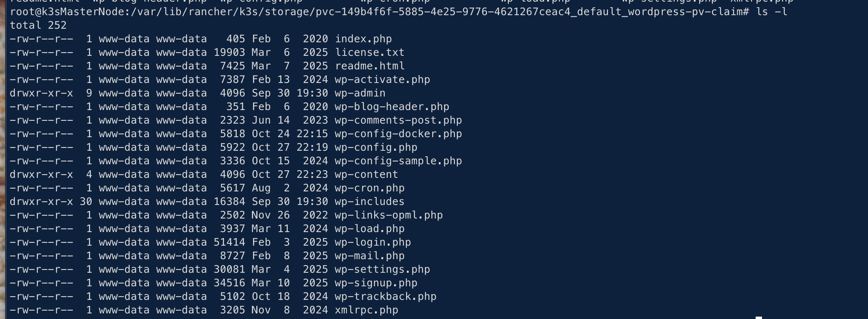Screen dimensions: 868x319
Task: Click the wp-config-sample.php filename
Action: (x=398, y=161)
